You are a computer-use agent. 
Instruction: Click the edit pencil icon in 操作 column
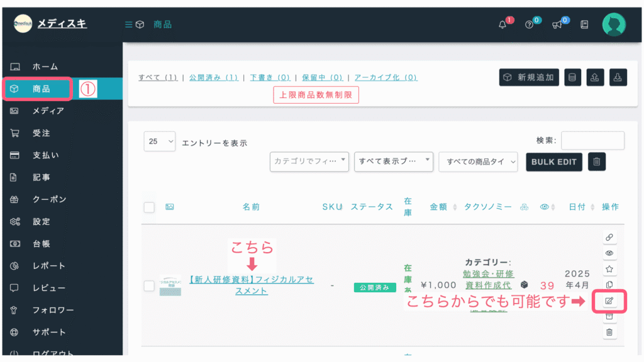click(x=609, y=301)
